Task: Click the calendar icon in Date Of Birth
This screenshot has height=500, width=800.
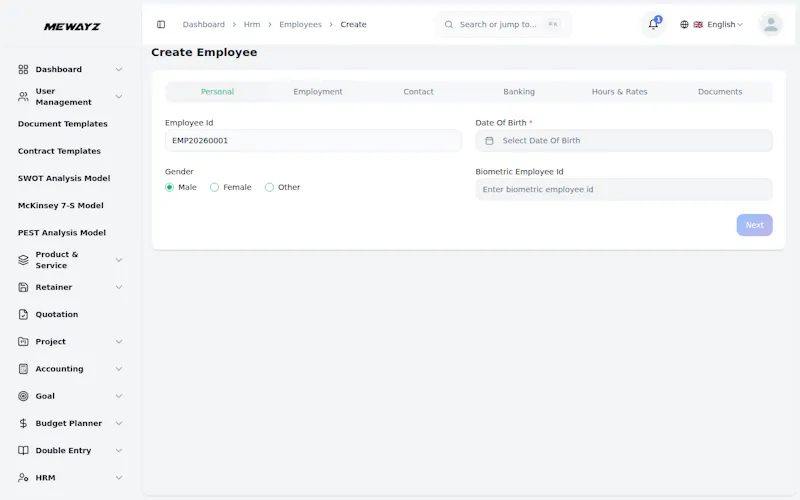Action: [x=489, y=141]
